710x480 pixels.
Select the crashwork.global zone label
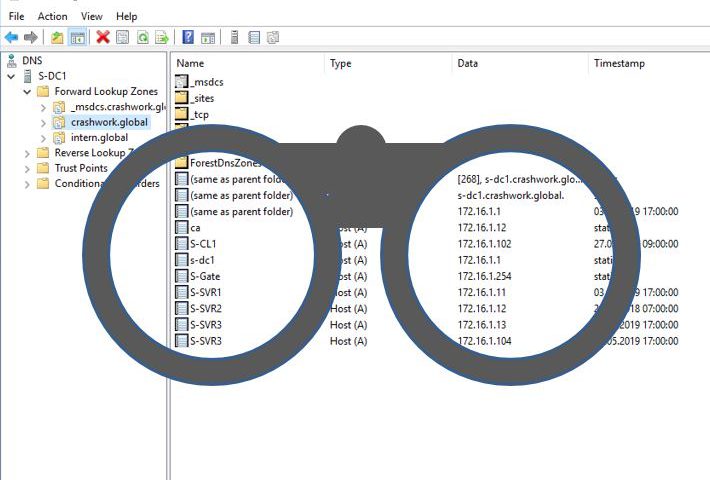point(109,122)
